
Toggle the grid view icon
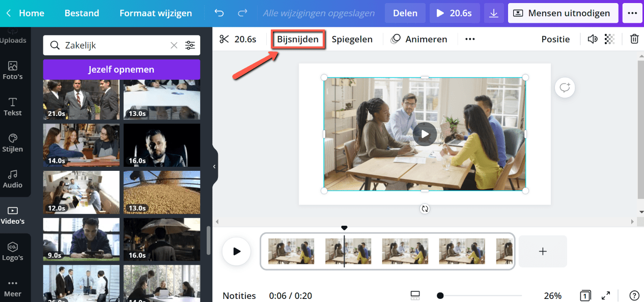click(415, 295)
